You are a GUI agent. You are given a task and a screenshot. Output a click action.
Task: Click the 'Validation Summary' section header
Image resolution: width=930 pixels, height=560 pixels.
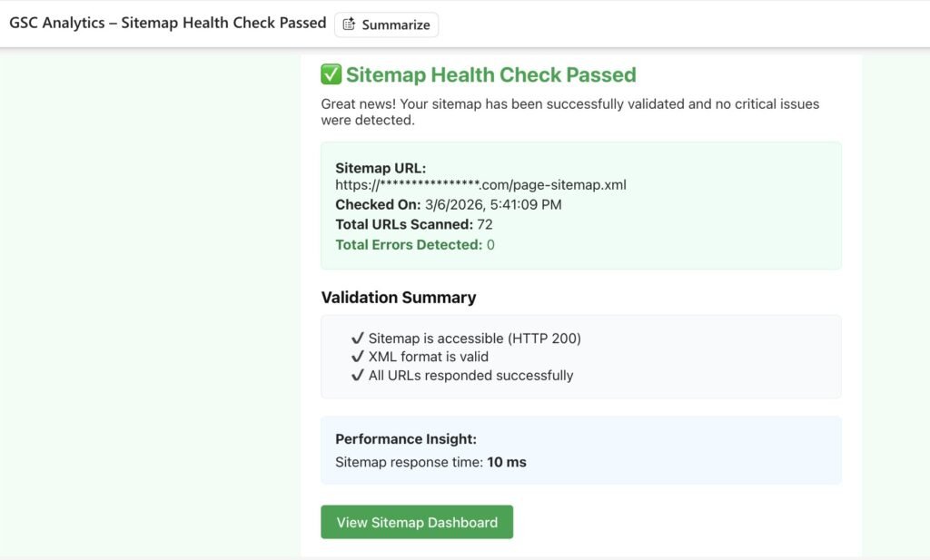[398, 297]
